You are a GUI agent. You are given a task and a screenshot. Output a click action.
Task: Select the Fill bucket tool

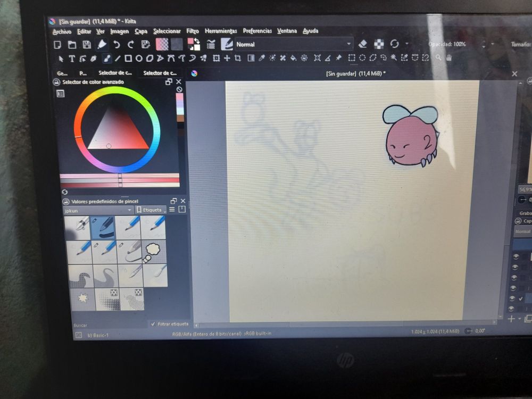(294, 59)
